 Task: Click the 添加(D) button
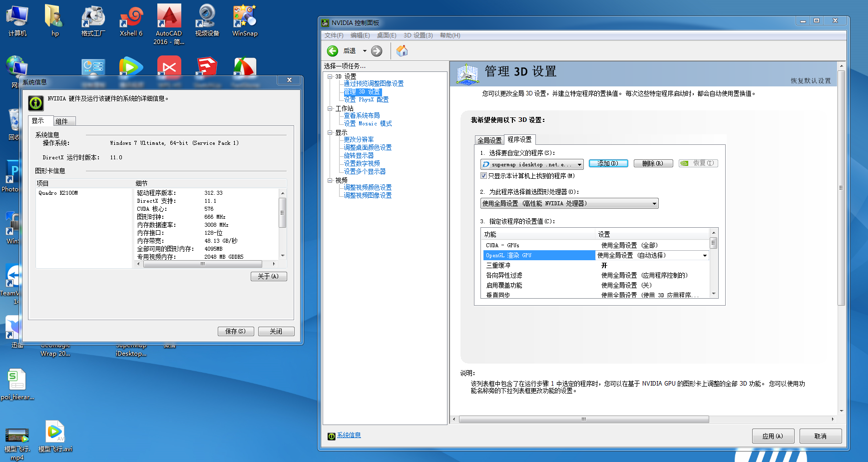[608, 163]
